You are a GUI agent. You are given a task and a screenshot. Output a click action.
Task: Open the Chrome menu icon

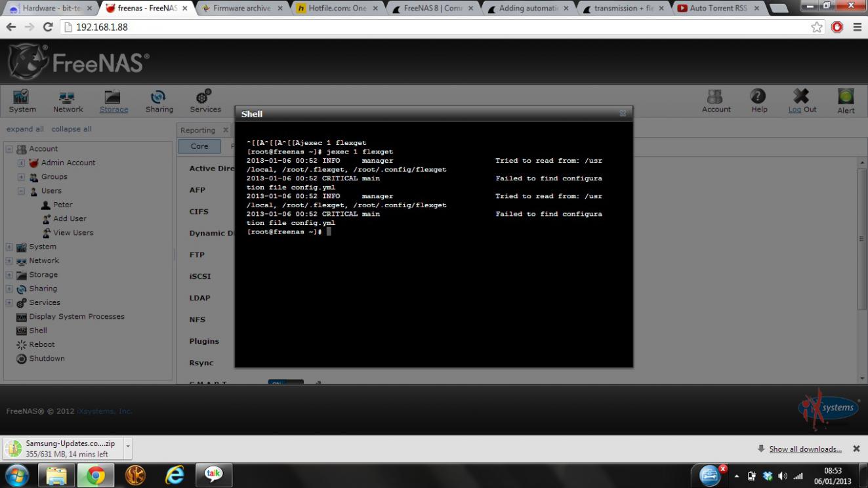857,28
